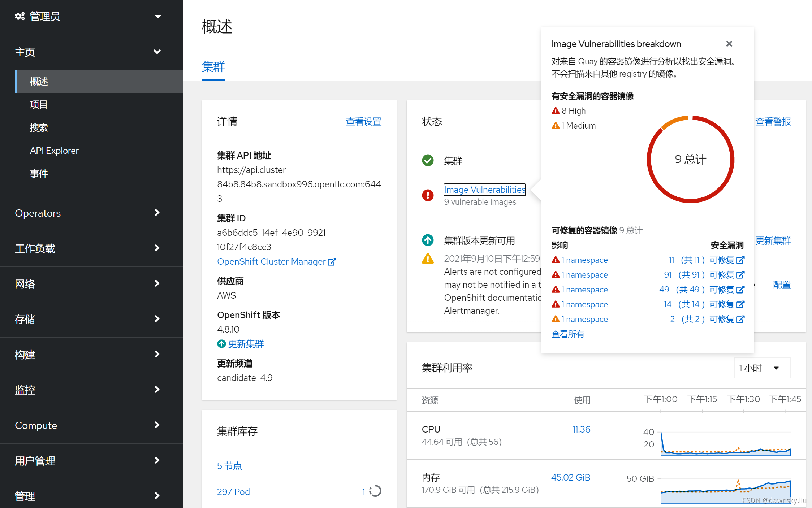Click 14 (共 14) 可修复 external link

(704, 304)
